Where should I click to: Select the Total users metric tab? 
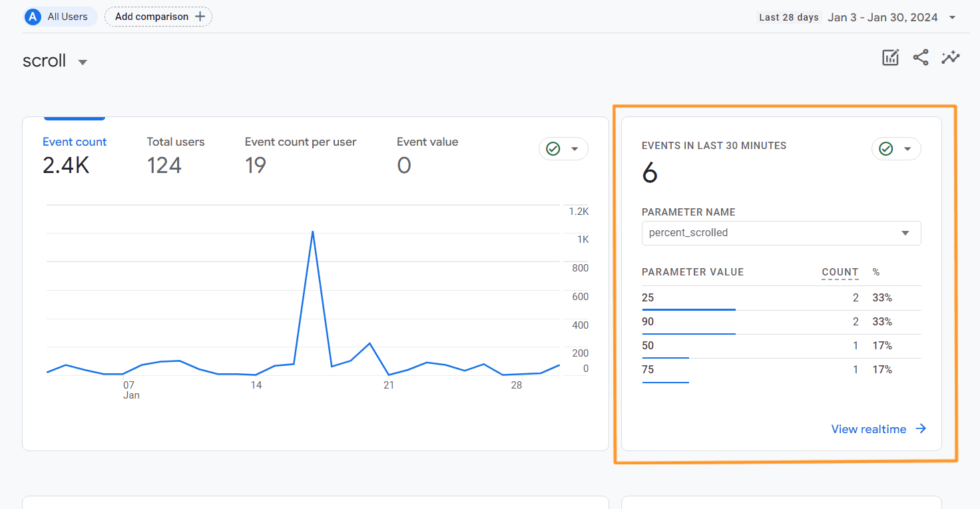click(176, 156)
